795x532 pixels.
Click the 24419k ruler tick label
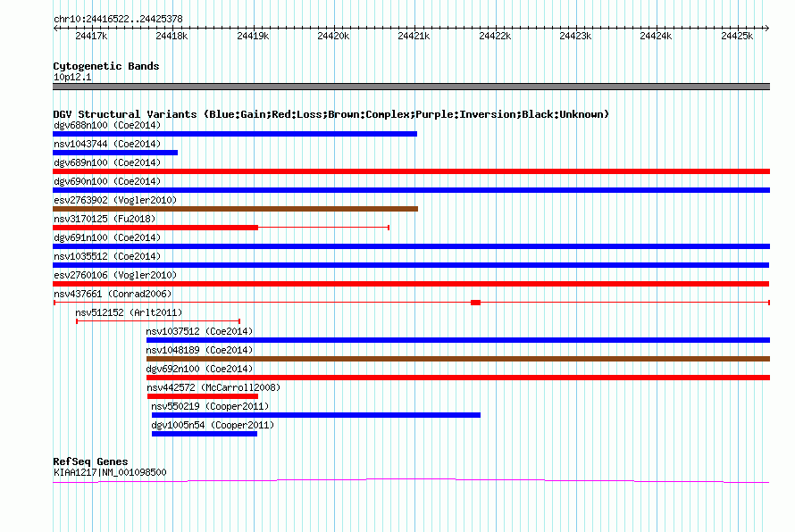253,36
